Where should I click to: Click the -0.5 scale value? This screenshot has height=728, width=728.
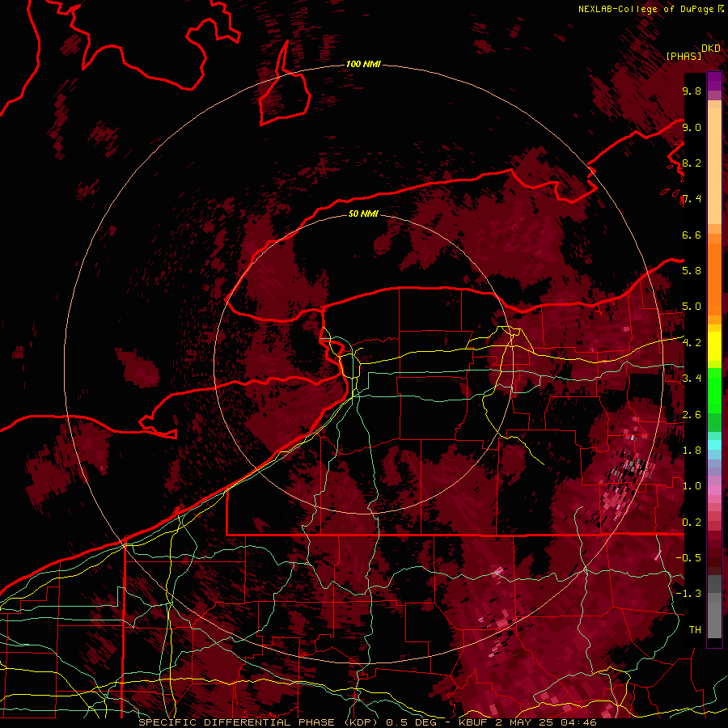coord(688,558)
